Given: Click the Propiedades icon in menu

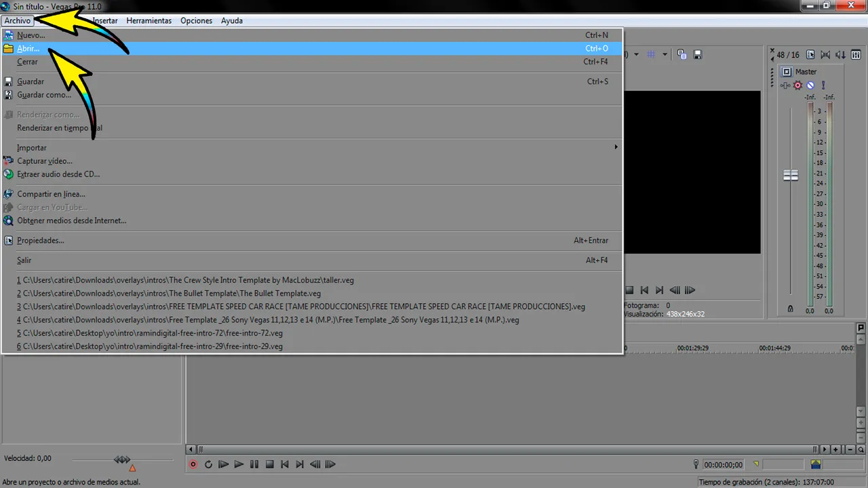Looking at the screenshot, I should coord(9,241).
